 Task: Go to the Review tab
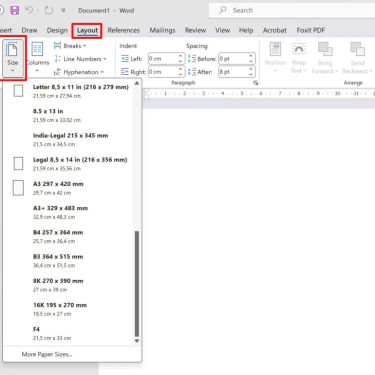tap(195, 30)
